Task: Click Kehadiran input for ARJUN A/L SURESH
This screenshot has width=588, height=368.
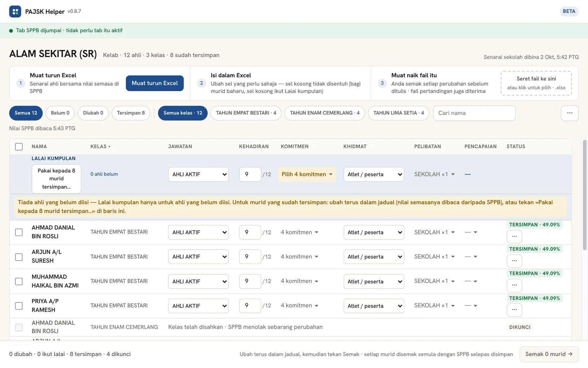Action: (250, 257)
